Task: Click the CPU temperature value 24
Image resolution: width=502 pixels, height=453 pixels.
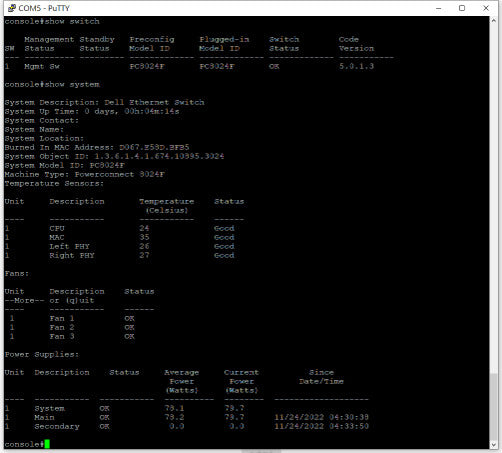Action: 144,228
